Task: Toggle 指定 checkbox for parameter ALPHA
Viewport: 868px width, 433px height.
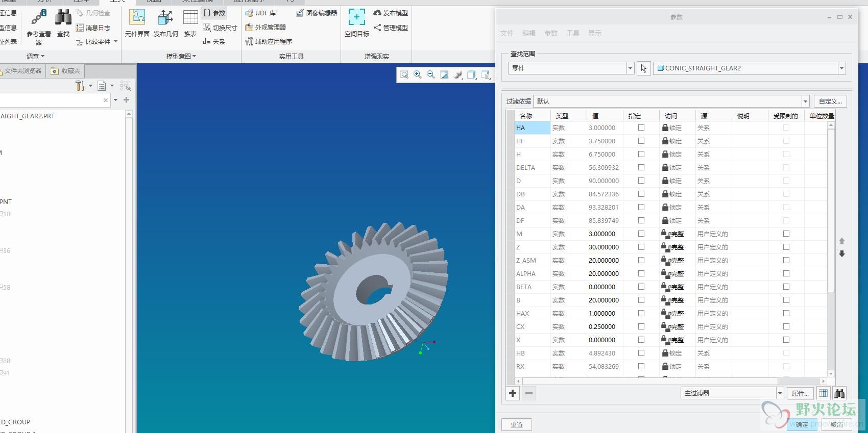Action: (641, 273)
